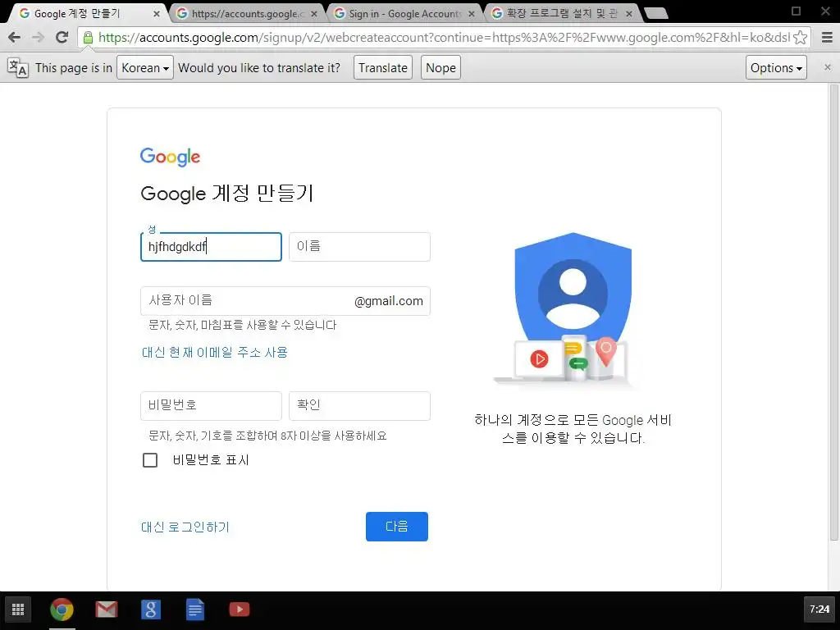Close the accounts.google tab
Viewport: 840px width, 630px height.
pos(314,14)
